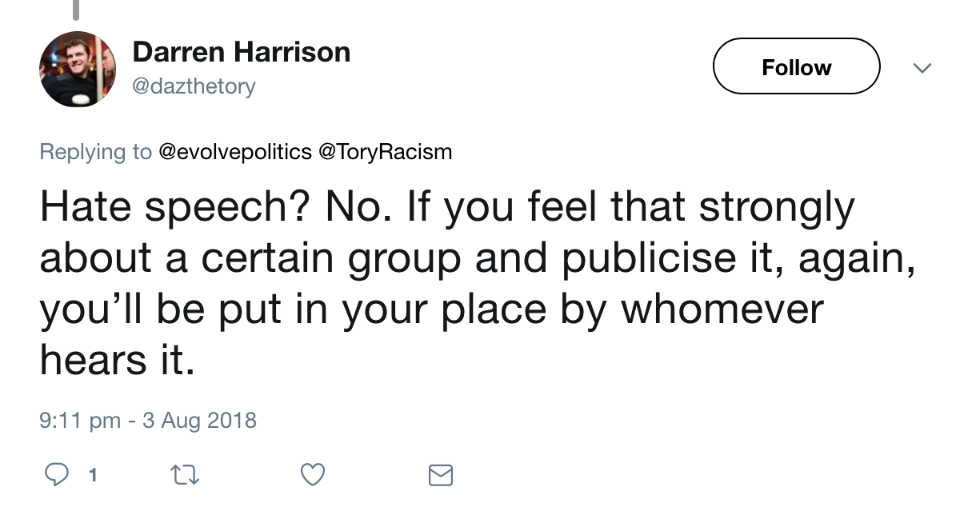Click the 'Replying to' label

coord(96,152)
